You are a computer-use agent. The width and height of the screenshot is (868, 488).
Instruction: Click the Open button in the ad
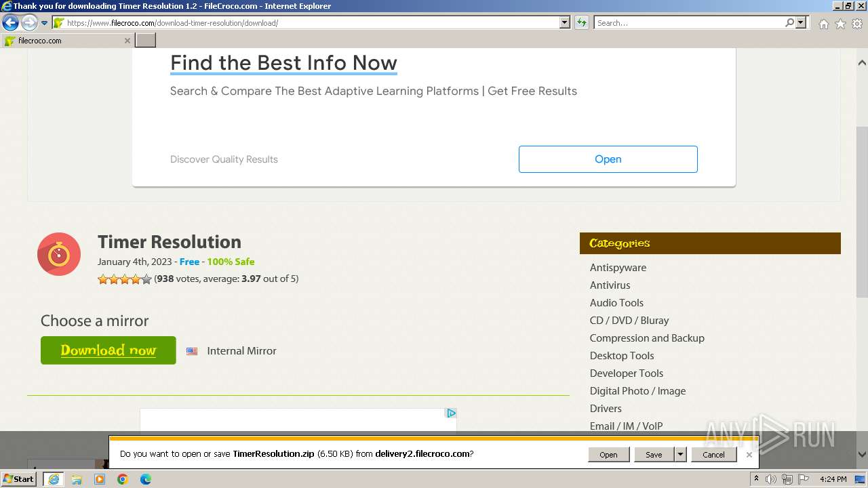click(x=608, y=159)
